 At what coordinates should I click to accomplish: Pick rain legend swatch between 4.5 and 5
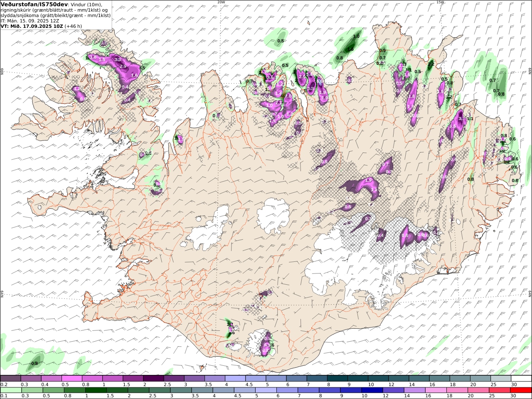point(244,390)
